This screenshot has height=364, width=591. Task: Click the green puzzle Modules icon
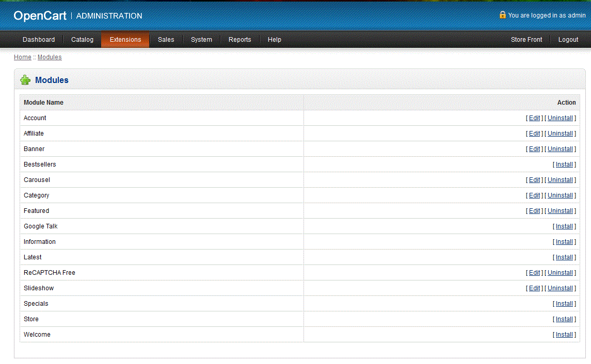(25, 80)
